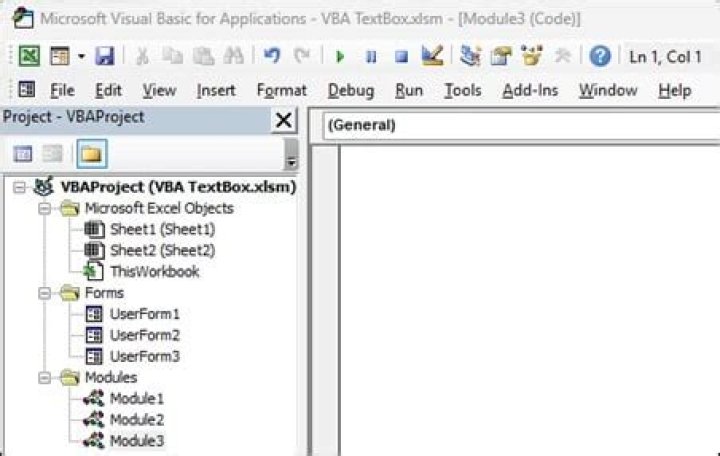This screenshot has height=456, width=720.
Task: Open the Run menu
Action: coord(409,90)
